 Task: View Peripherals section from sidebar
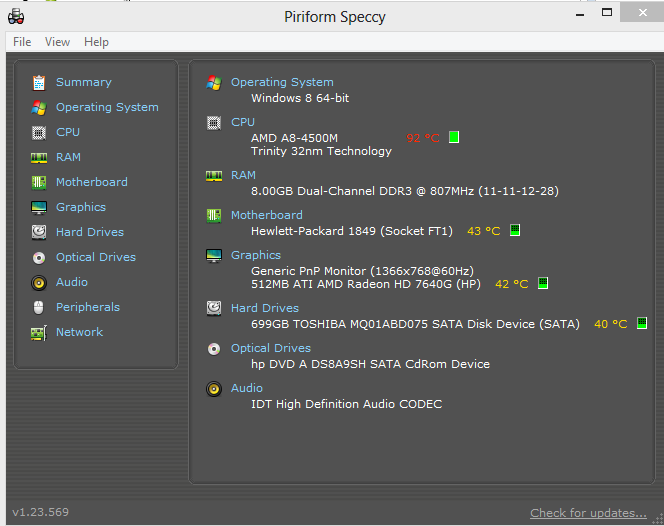(88, 307)
